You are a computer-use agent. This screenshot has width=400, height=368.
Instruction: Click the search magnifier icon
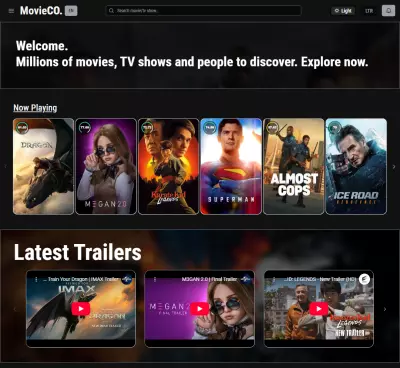click(x=111, y=11)
